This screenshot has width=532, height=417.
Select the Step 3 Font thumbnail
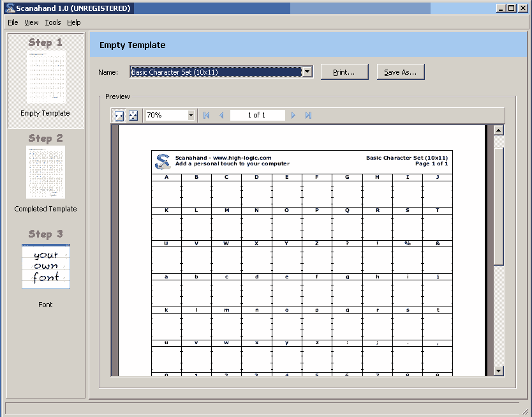point(46,266)
